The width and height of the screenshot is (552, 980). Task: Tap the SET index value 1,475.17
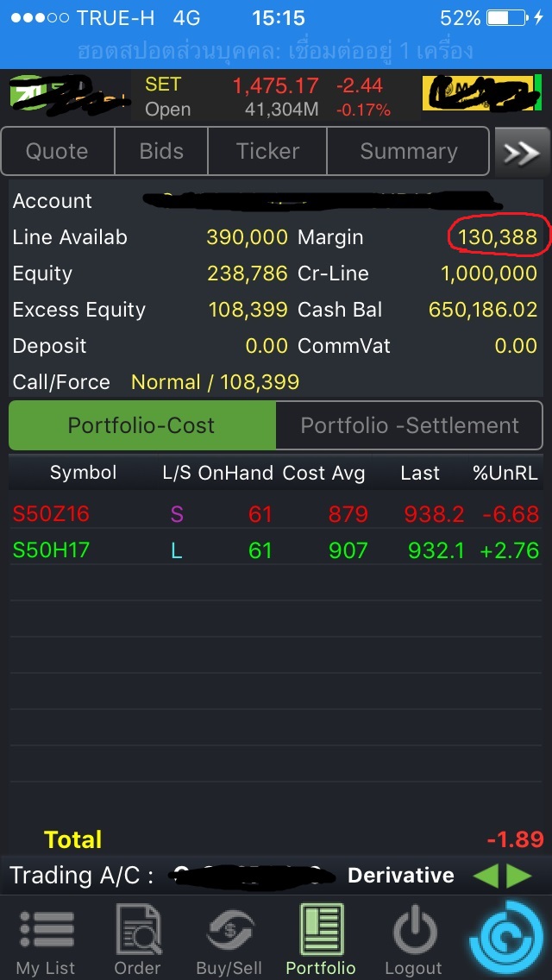tap(275, 86)
